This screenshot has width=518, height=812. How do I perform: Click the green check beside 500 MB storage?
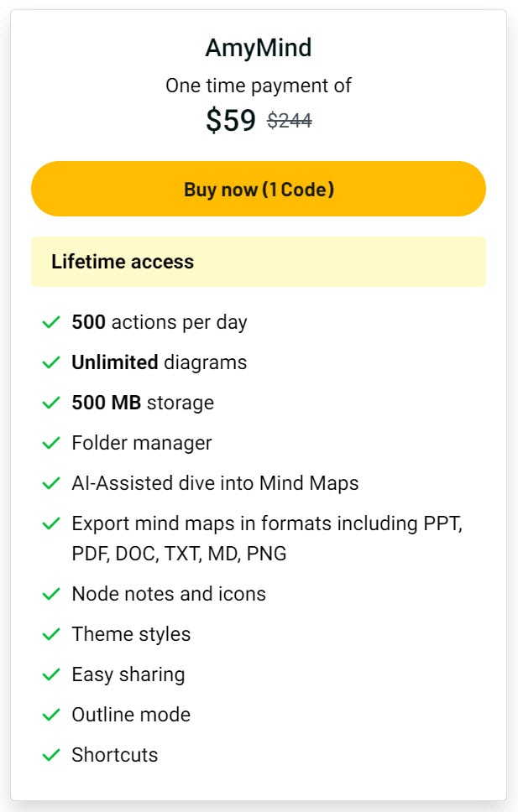pos(51,403)
